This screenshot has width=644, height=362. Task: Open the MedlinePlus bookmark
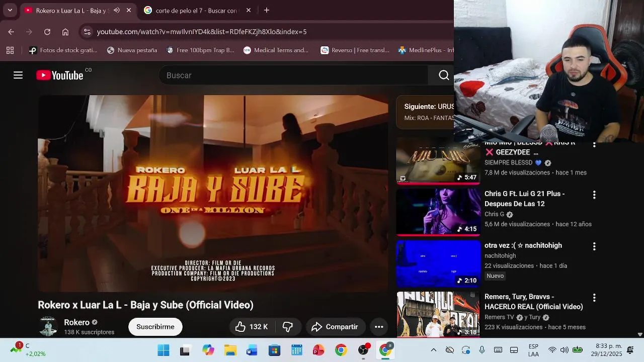coord(426,50)
